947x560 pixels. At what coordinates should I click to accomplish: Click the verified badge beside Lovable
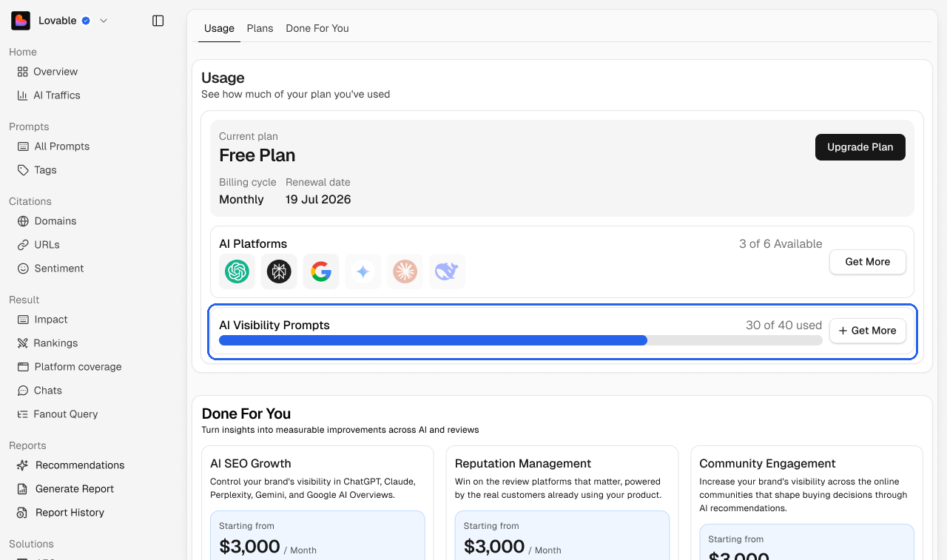(x=86, y=21)
